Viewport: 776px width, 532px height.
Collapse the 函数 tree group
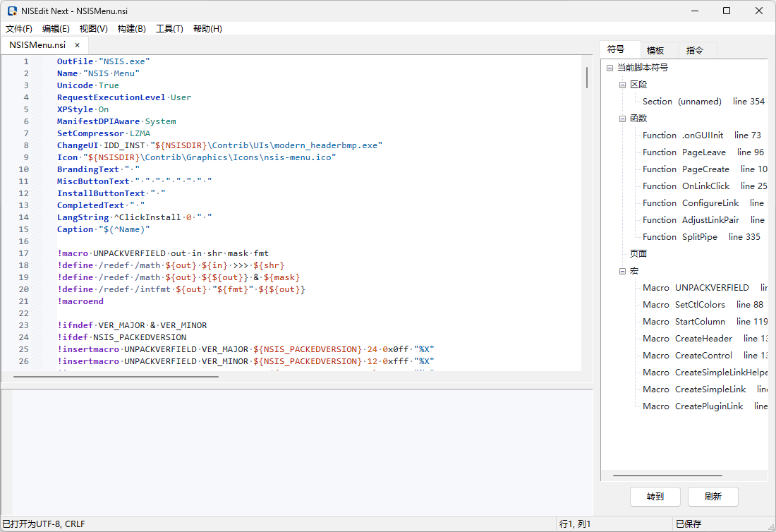pyautogui.click(x=623, y=119)
